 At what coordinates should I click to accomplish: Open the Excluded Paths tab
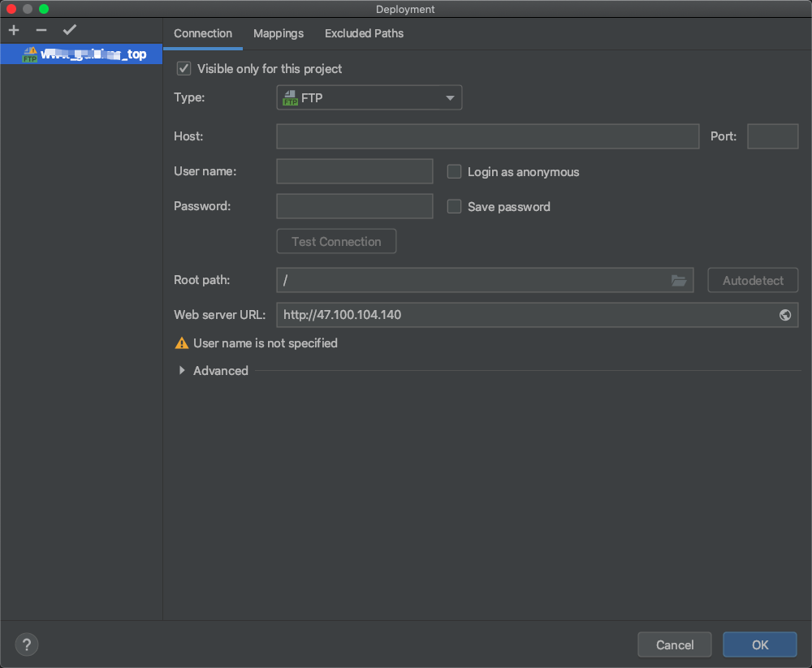[364, 33]
